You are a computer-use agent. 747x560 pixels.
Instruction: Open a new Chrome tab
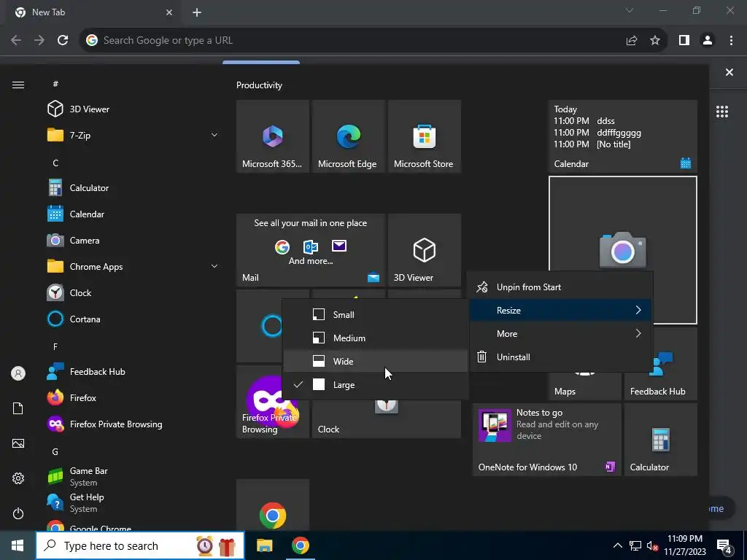tap(197, 12)
